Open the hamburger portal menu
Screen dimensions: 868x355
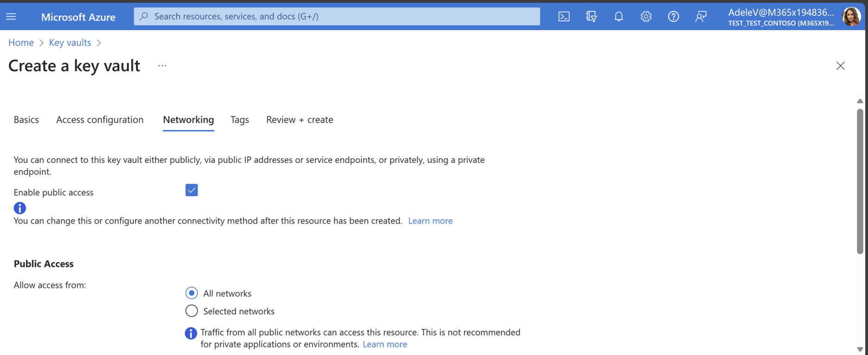pyautogui.click(x=11, y=17)
